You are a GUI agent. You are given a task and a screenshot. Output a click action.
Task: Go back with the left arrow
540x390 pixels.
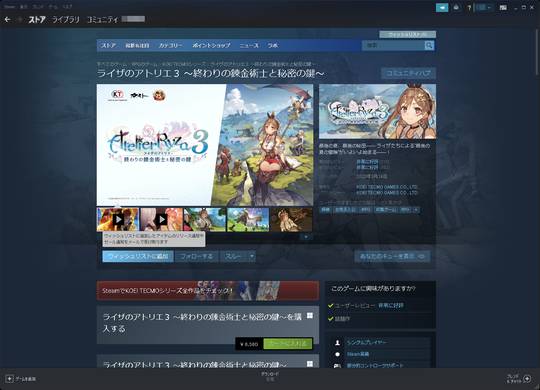[8, 20]
